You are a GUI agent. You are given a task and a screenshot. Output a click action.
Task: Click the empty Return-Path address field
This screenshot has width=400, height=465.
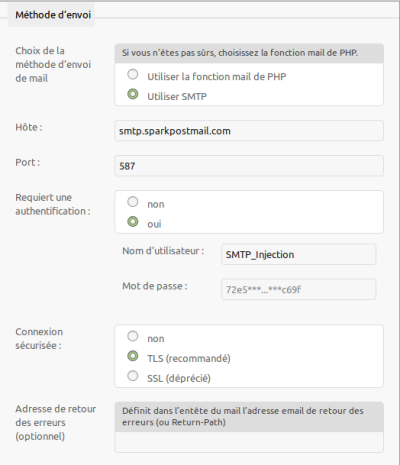[249, 442]
